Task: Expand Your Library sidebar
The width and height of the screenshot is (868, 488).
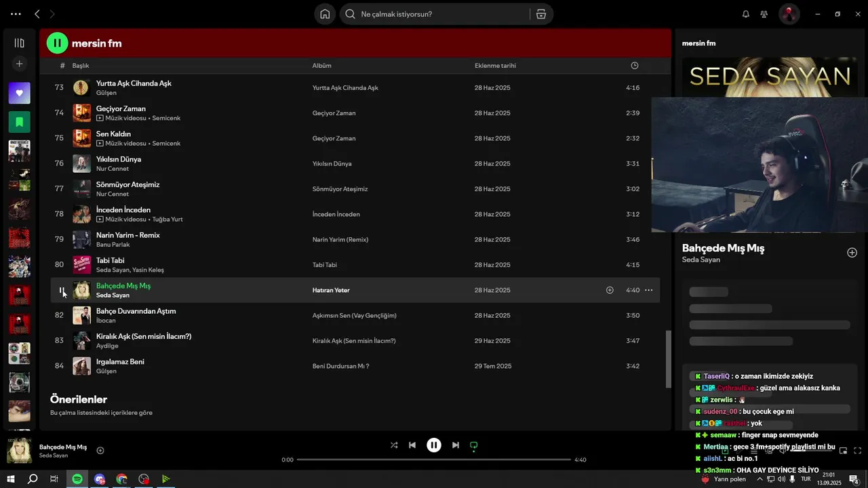Action: pos(19,43)
